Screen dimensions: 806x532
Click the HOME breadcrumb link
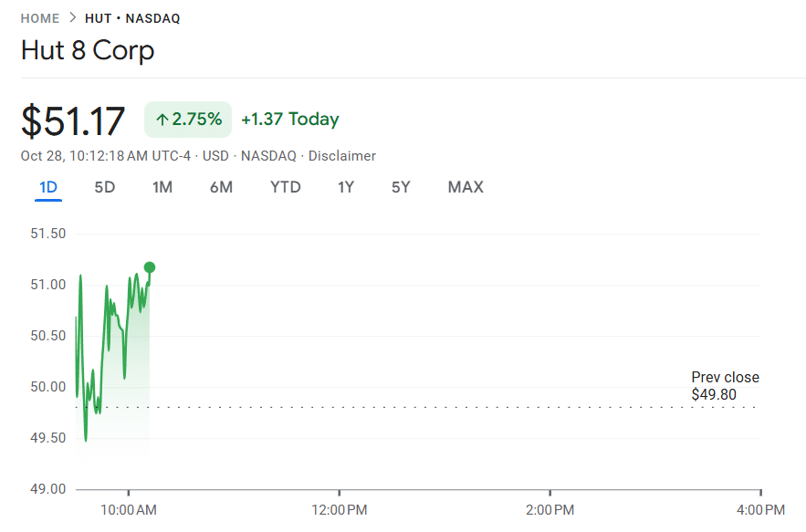click(x=38, y=16)
